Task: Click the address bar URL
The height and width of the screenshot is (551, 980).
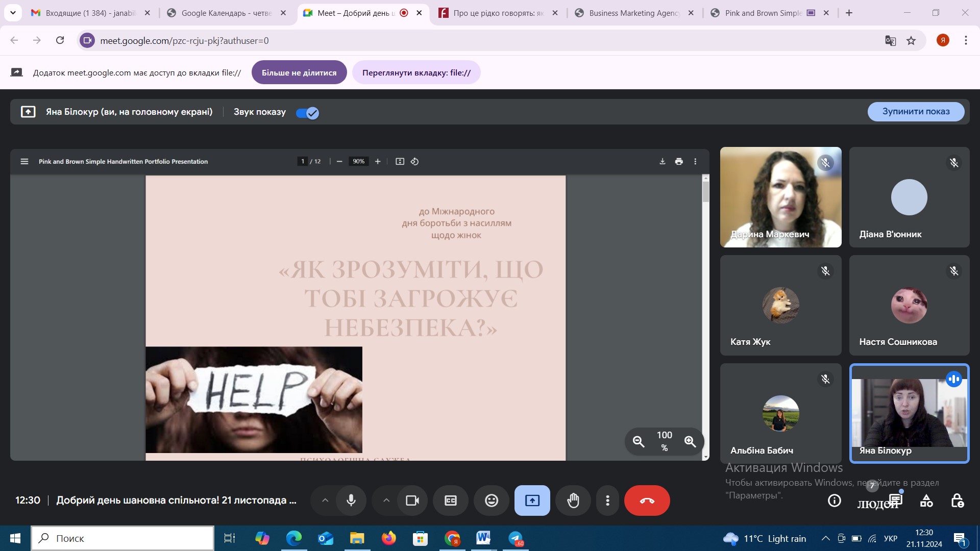Action: [184, 40]
